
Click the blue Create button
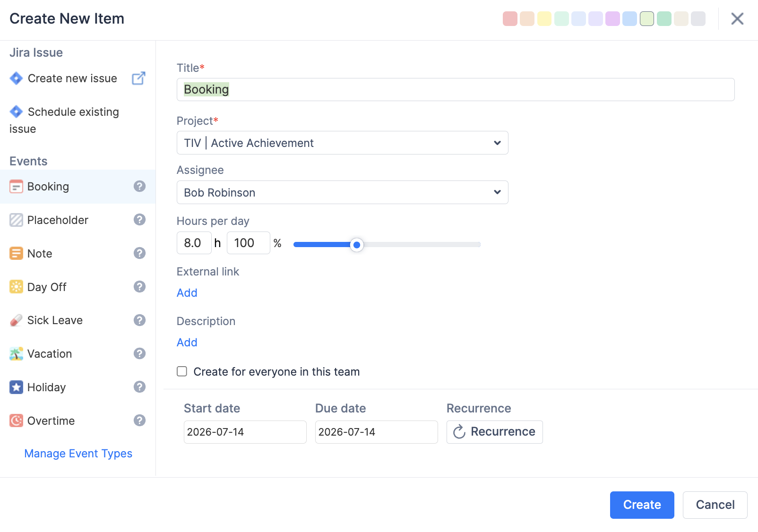coord(642,505)
